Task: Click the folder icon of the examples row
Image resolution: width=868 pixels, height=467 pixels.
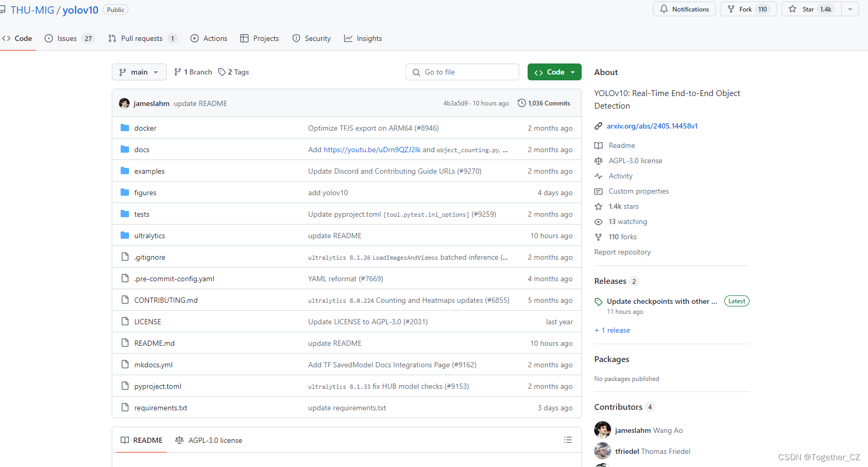Action: coord(125,171)
